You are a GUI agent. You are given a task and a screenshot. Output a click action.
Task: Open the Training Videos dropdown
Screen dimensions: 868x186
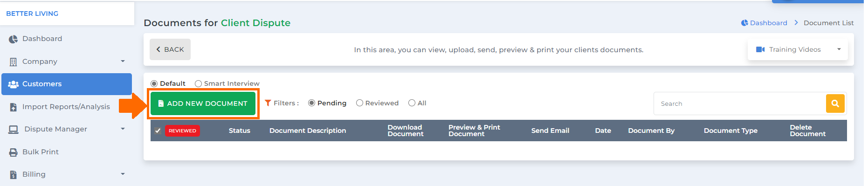point(798,49)
